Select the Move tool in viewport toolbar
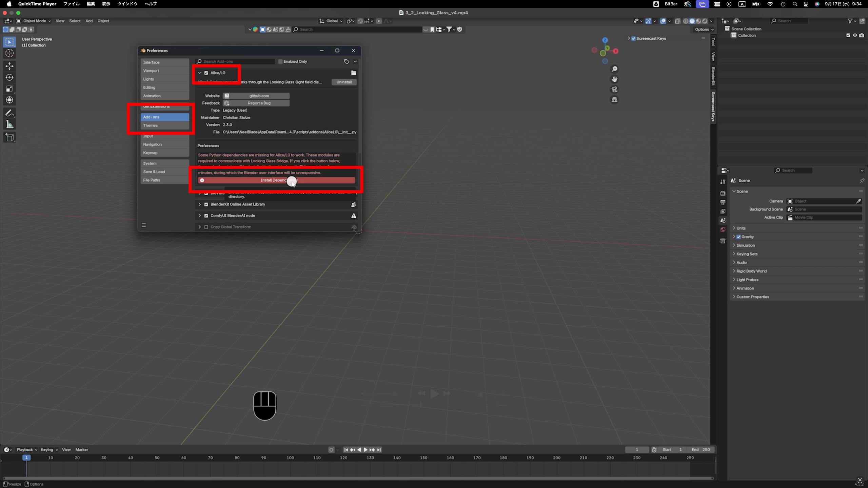The height and width of the screenshot is (488, 868). pos(9,66)
